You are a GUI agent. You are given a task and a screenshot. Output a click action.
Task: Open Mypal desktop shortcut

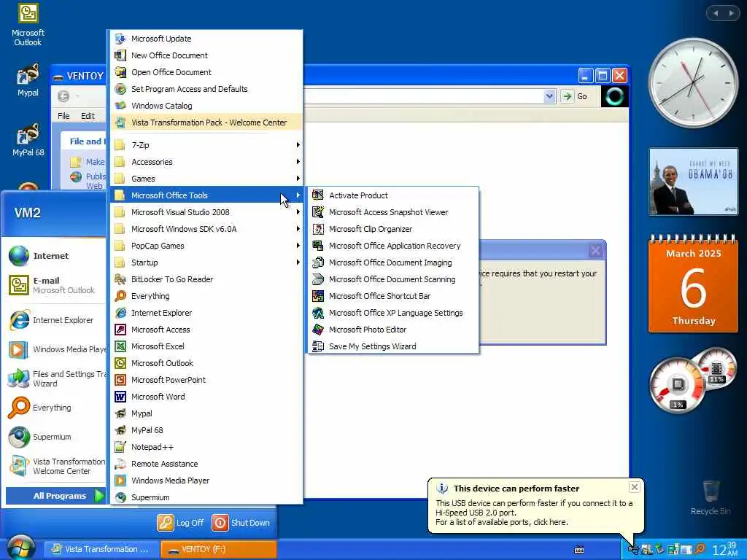[28, 80]
